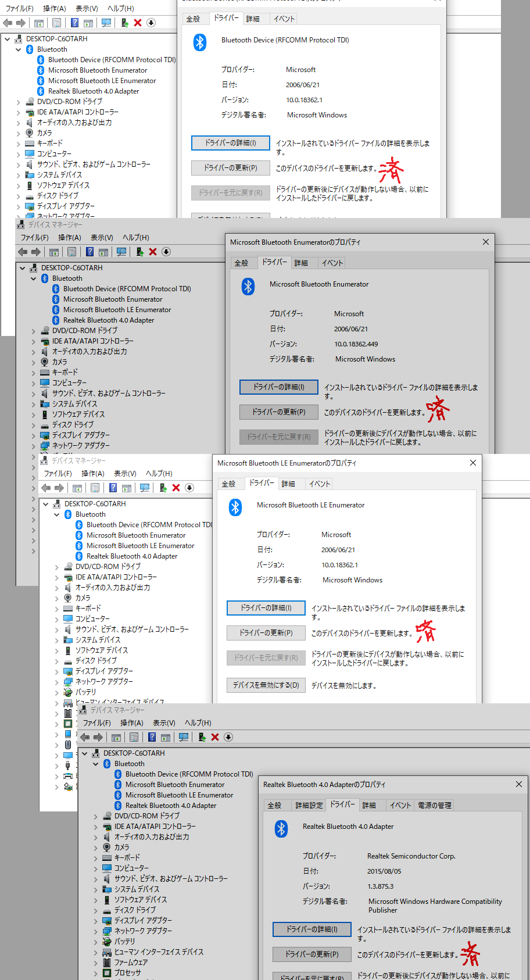Click Scan for hardware changes icon beside Realtek dialog
The height and width of the screenshot is (980, 530).
[184, 737]
